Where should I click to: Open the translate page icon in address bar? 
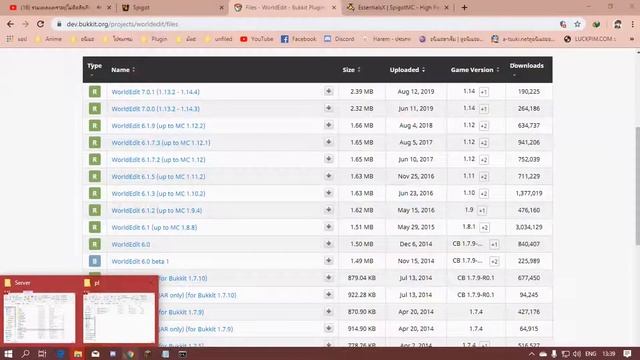click(563, 24)
